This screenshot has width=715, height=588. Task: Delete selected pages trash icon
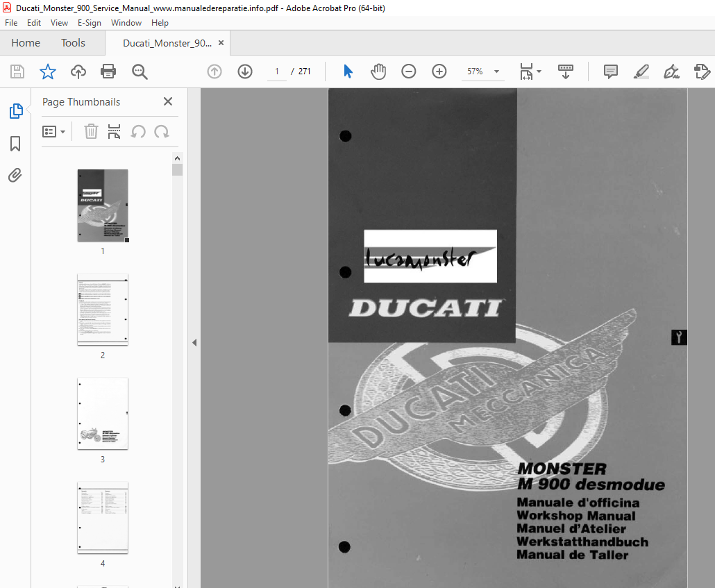(x=91, y=131)
